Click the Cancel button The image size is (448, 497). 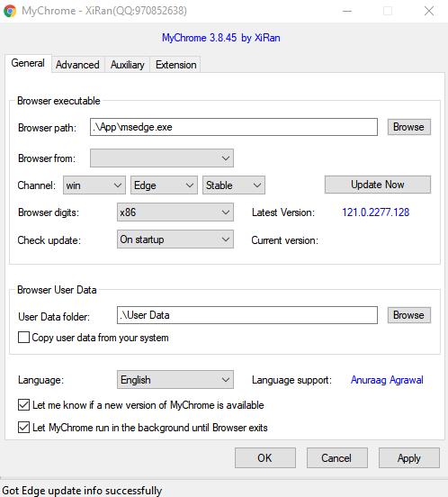(x=336, y=458)
